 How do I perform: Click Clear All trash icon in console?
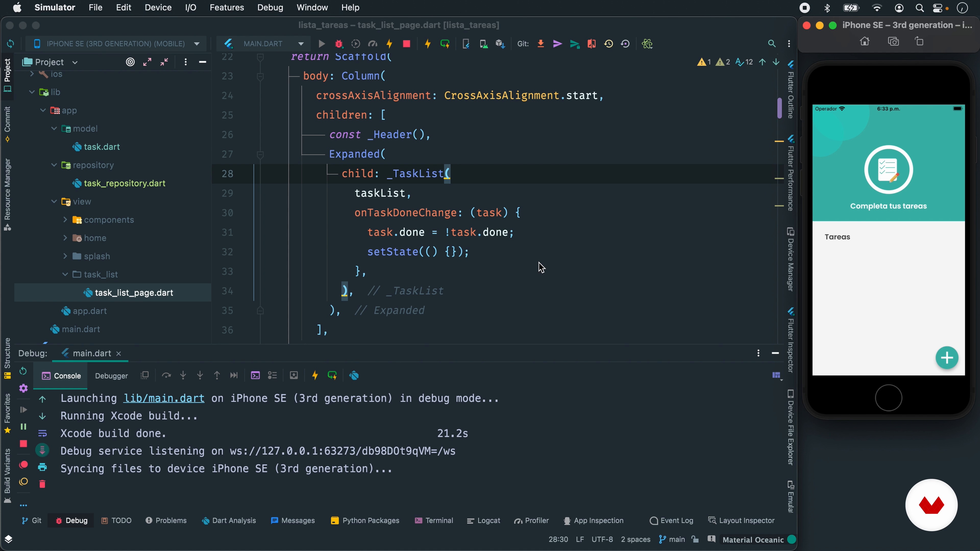pos(42,484)
